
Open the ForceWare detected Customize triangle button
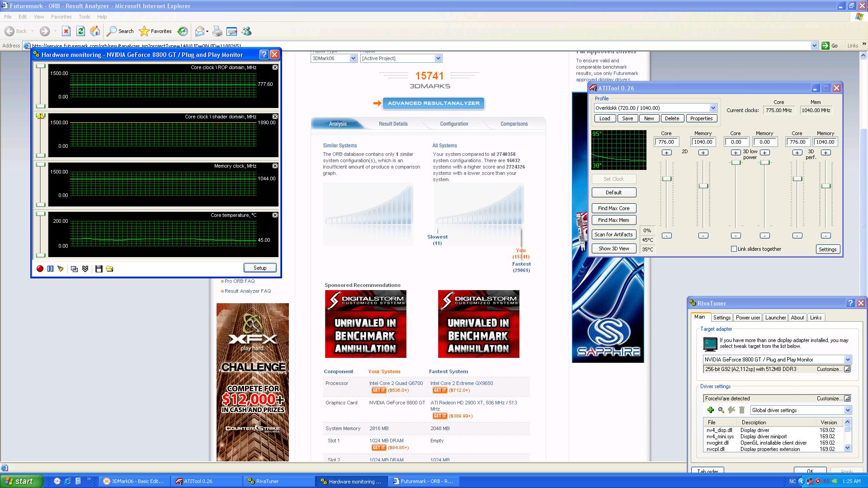click(x=847, y=399)
